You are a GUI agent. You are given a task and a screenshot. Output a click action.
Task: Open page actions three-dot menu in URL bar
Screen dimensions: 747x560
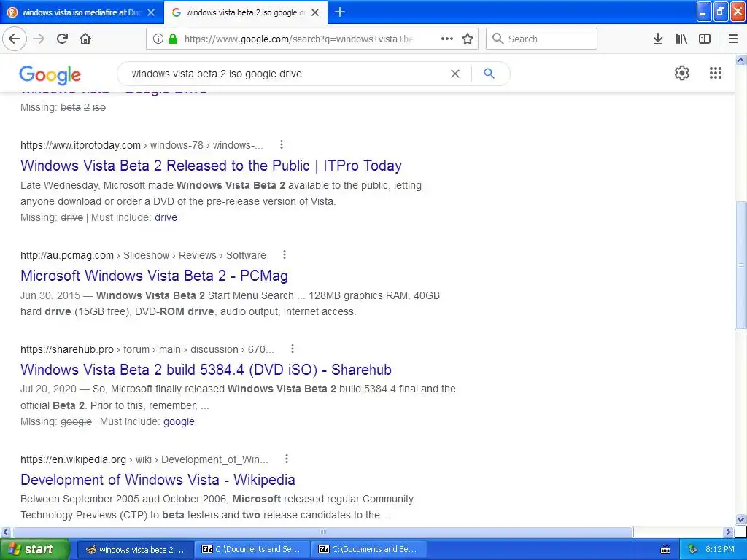click(x=447, y=39)
